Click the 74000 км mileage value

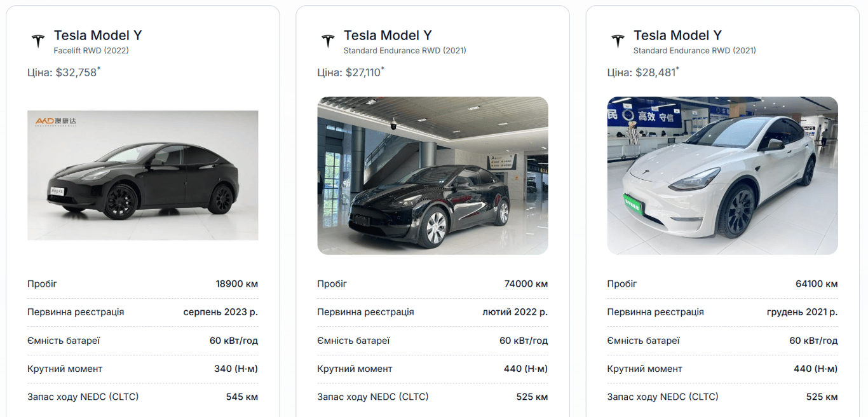pyautogui.click(x=526, y=284)
